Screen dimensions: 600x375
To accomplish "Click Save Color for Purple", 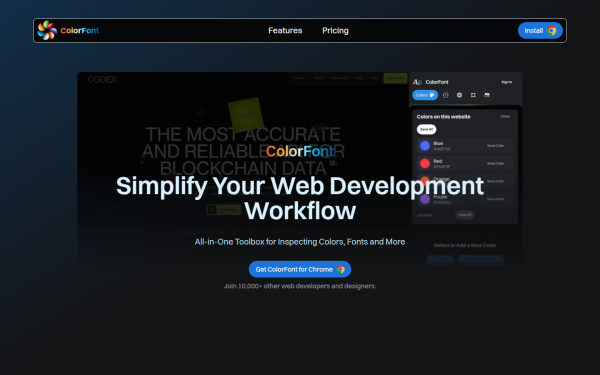I will tap(495, 199).
